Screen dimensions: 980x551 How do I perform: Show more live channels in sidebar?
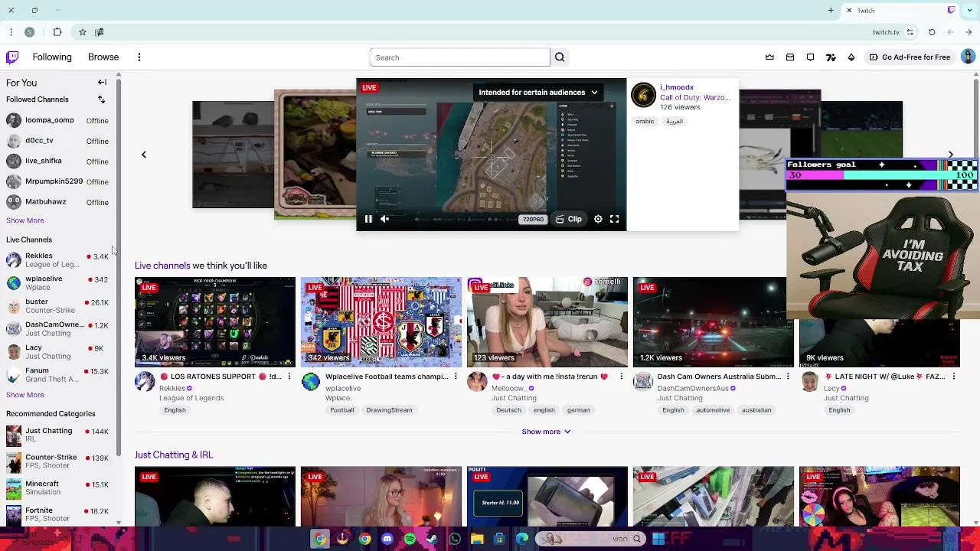[x=25, y=395]
